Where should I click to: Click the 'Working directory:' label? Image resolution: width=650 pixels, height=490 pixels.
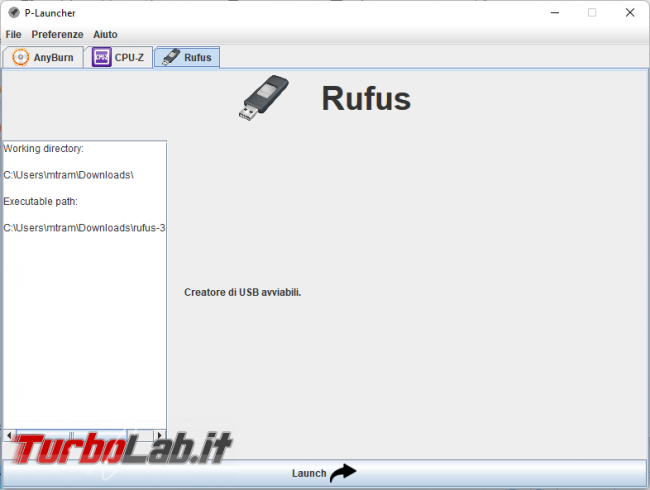pos(43,148)
